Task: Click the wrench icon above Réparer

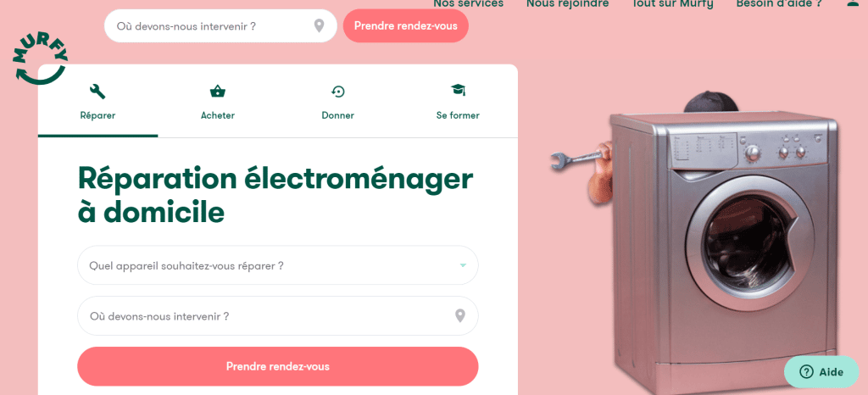Action: (x=97, y=92)
